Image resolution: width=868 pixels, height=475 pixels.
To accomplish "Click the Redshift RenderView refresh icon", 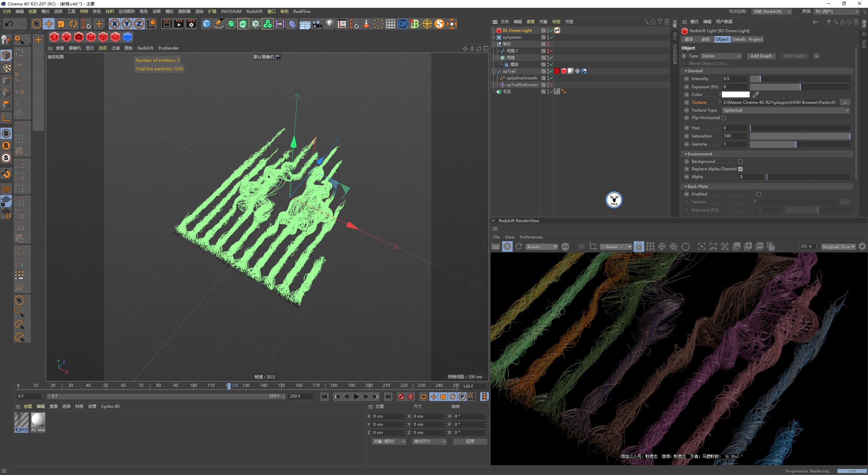I will [519, 247].
